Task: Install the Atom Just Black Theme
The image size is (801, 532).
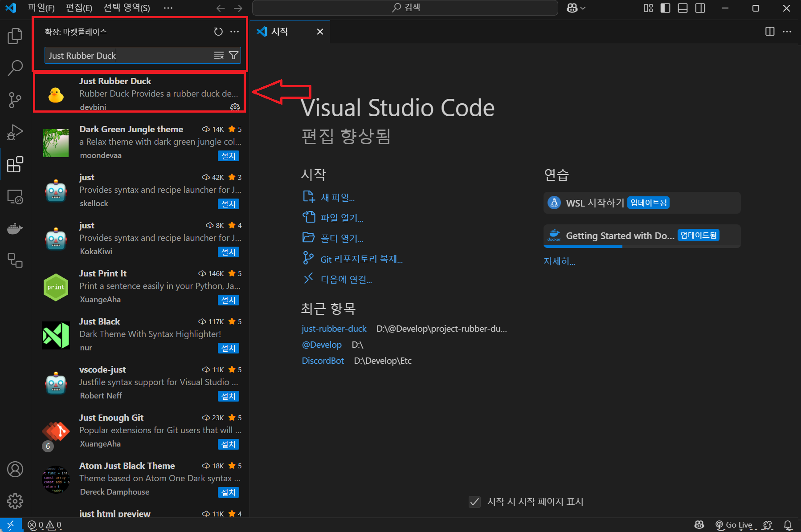Action: (x=229, y=492)
